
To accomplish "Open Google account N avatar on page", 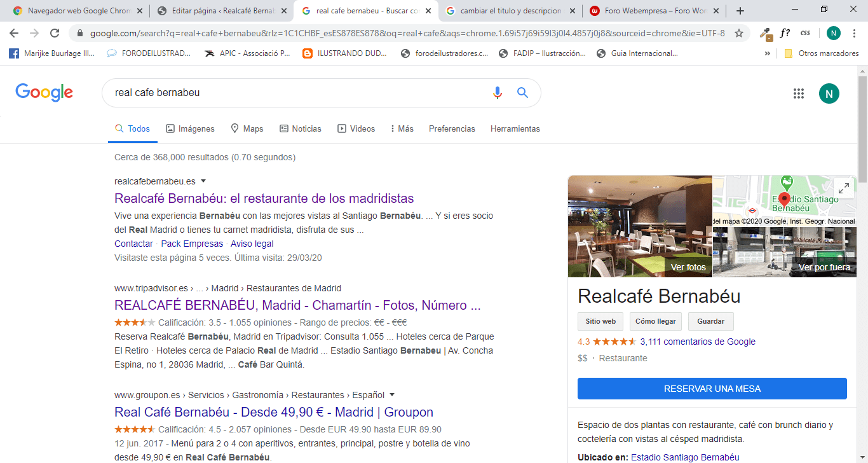I will click(x=829, y=93).
